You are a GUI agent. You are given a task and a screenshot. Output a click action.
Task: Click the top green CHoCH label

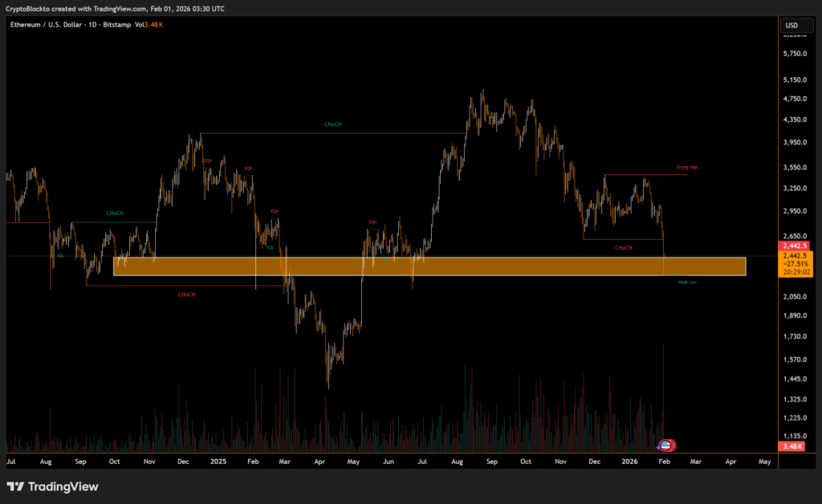(332, 125)
